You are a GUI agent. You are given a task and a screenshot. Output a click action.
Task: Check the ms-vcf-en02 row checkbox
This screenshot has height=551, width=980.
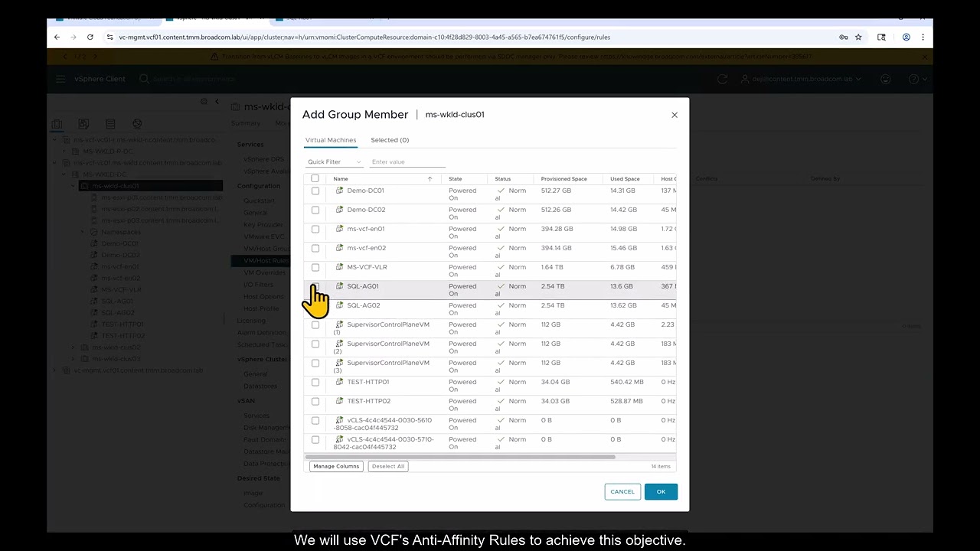coord(315,248)
